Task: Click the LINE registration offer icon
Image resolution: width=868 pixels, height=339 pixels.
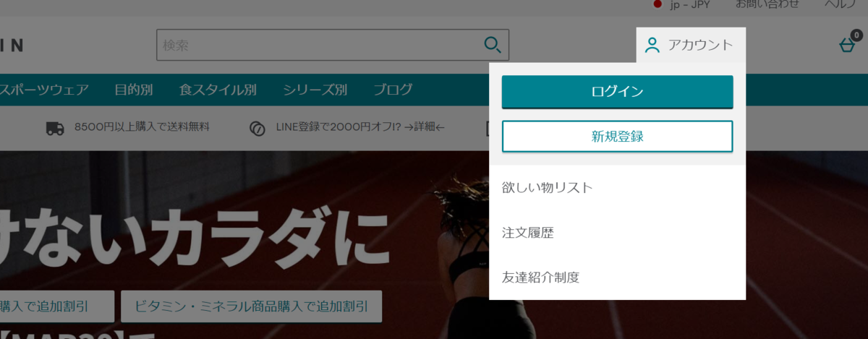Action: pos(257,128)
